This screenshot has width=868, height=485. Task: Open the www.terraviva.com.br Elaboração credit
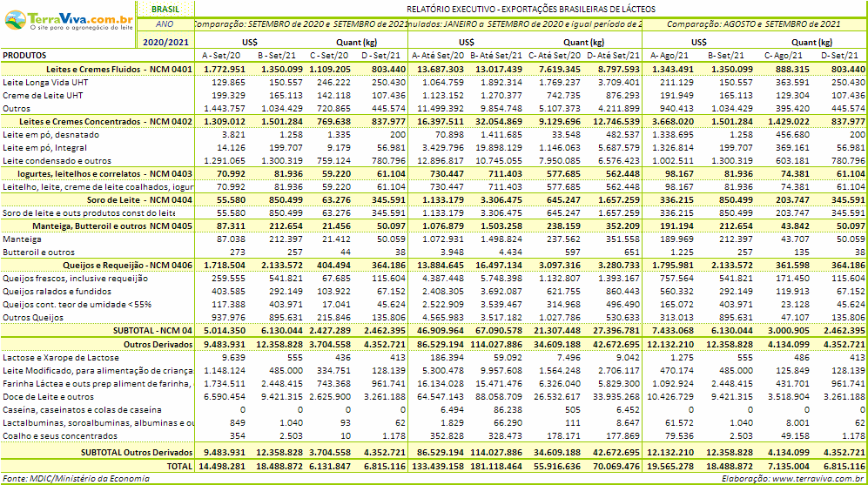tap(793, 479)
